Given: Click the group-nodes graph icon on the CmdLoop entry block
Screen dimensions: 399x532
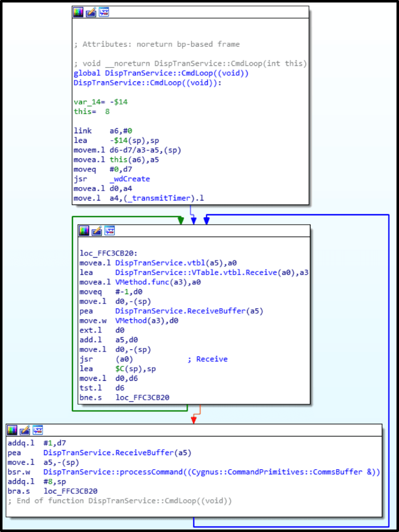Looking at the screenshot, I should [x=104, y=12].
